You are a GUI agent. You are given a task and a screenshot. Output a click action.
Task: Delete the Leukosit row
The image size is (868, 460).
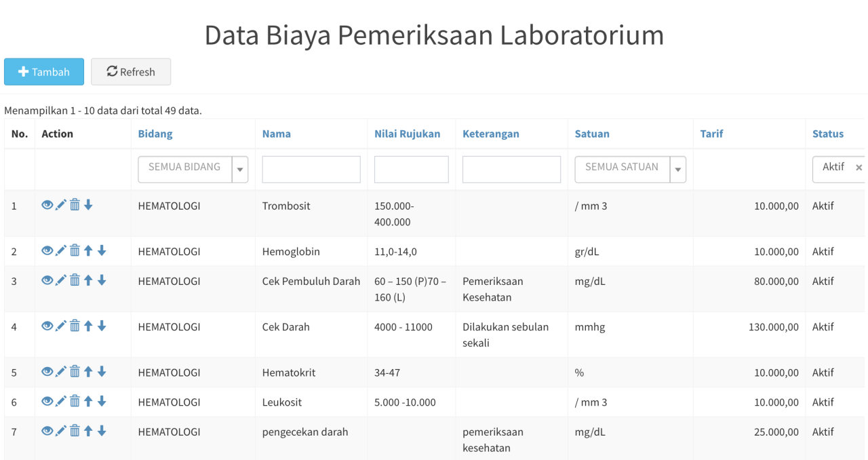75,401
